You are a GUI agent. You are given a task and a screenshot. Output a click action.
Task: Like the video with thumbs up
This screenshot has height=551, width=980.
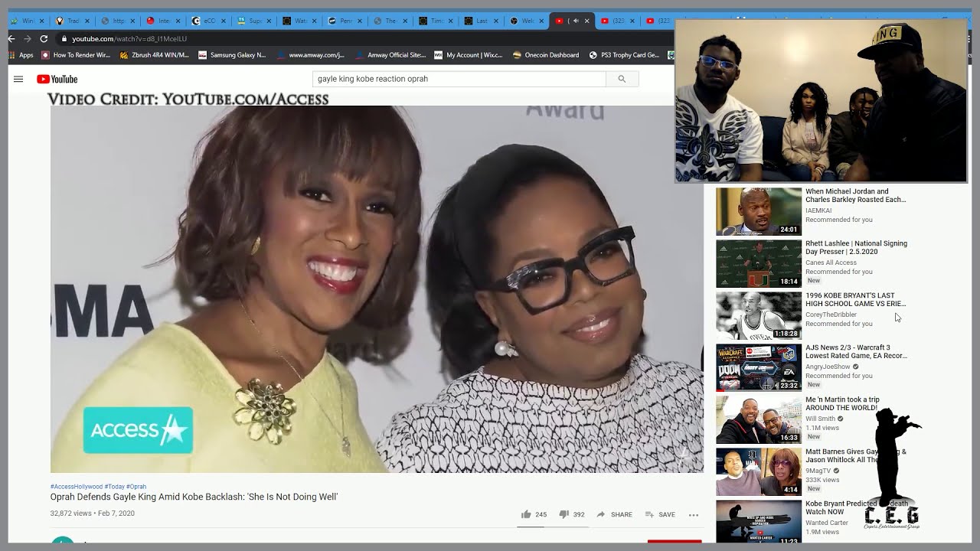pos(534,514)
